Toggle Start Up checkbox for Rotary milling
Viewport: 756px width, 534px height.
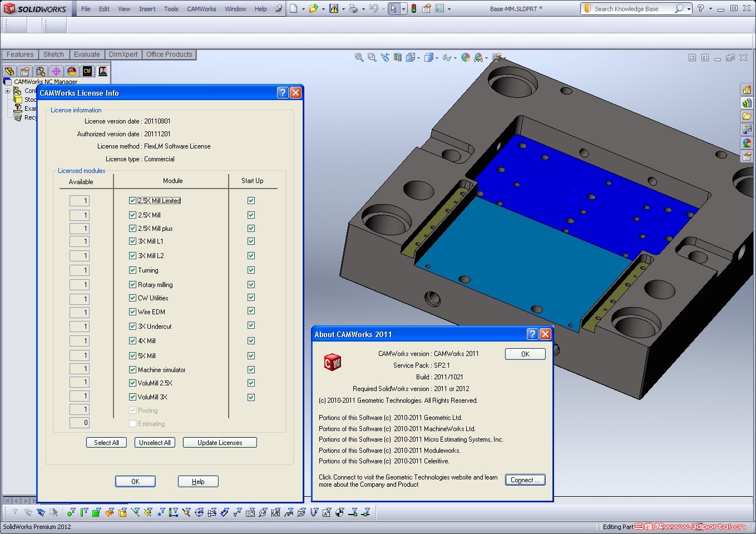251,284
